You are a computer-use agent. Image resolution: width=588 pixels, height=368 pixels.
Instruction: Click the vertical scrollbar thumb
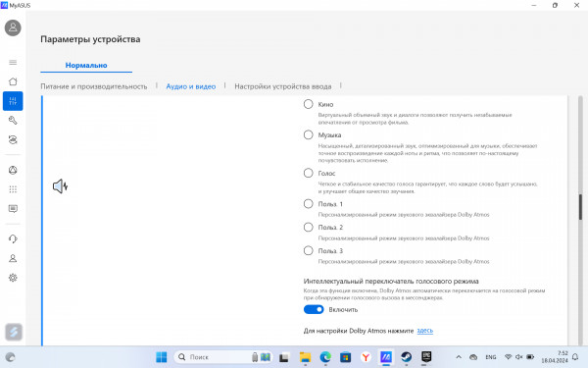(x=580, y=208)
